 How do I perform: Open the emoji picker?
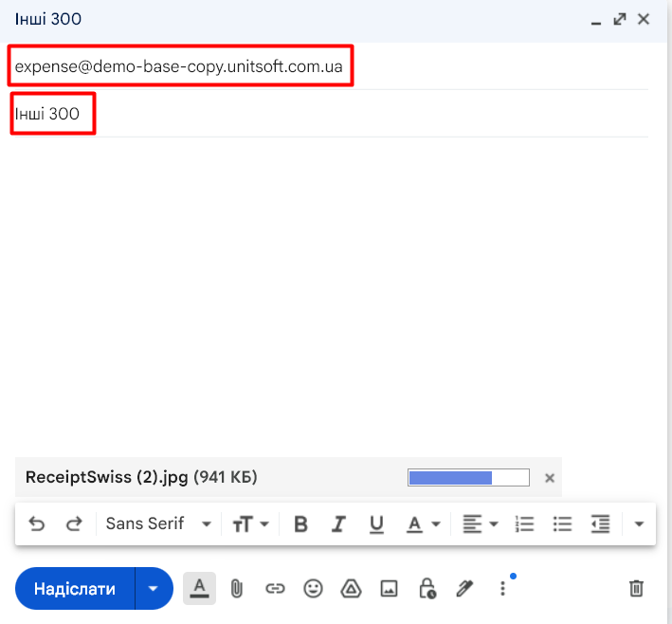(313, 589)
